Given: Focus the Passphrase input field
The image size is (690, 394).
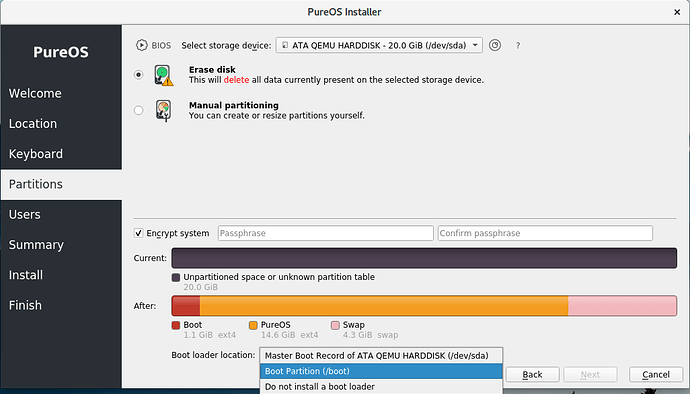Looking at the screenshot, I should (x=326, y=233).
